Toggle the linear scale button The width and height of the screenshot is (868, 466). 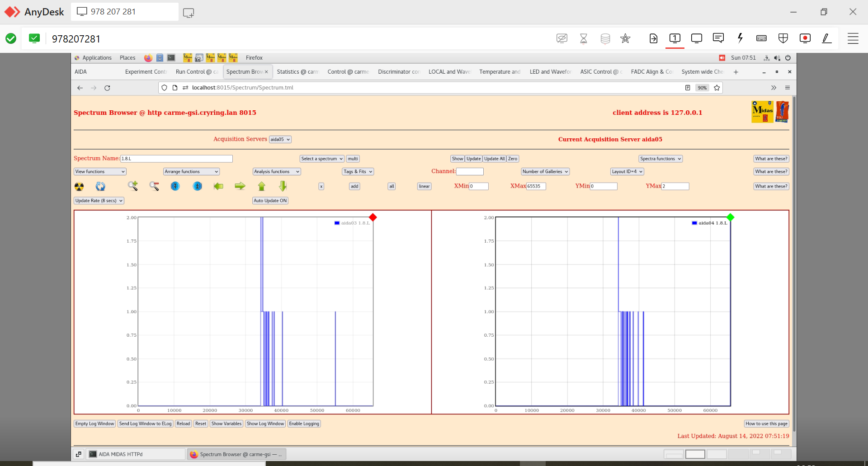pyautogui.click(x=424, y=186)
